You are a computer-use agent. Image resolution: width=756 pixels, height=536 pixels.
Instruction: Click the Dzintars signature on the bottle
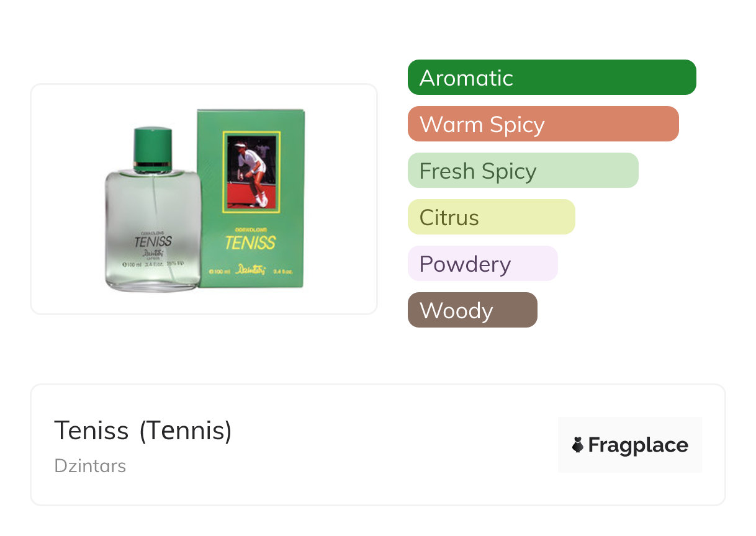[x=152, y=254]
